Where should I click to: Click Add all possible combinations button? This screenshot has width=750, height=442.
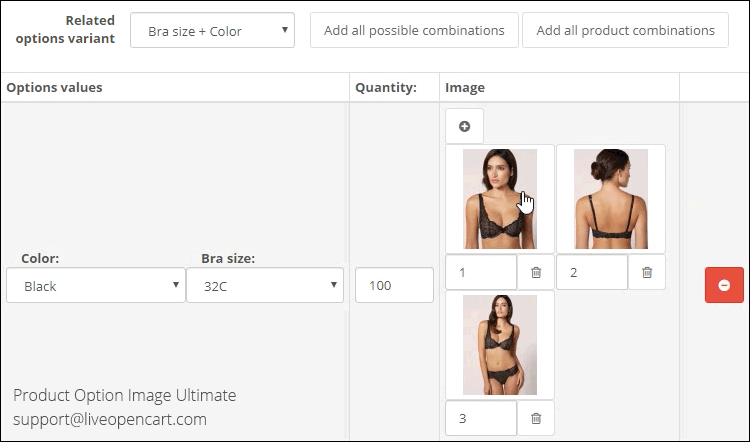pyautogui.click(x=414, y=31)
